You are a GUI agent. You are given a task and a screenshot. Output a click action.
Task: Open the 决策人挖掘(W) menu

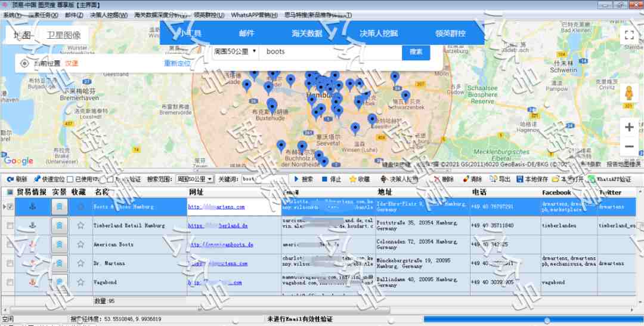click(109, 15)
